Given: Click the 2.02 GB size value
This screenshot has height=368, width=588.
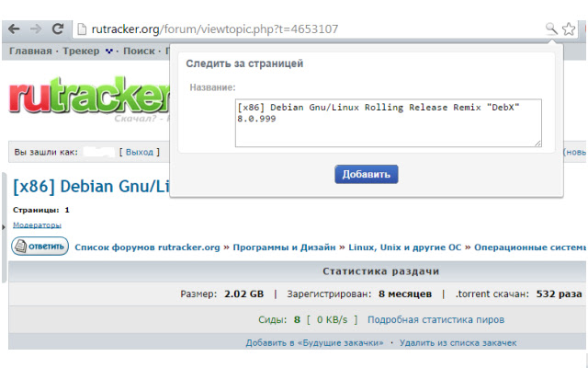Looking at the screenshot, I should 243,293.
